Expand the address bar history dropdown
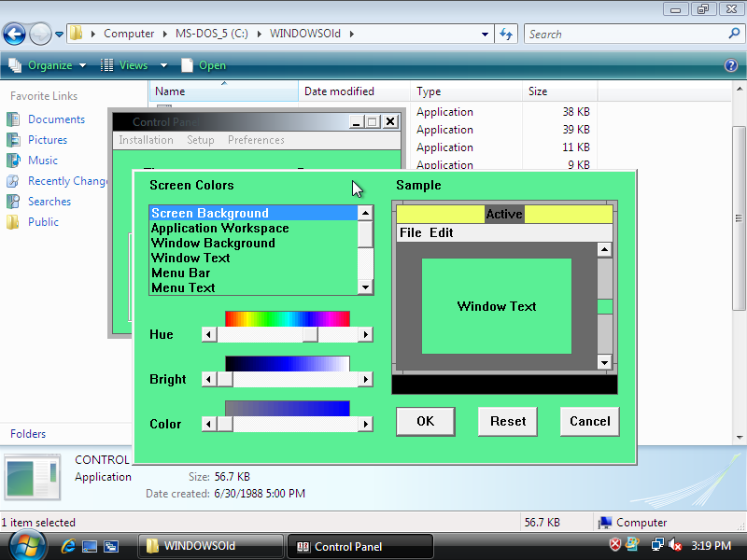 click(485, 35)
